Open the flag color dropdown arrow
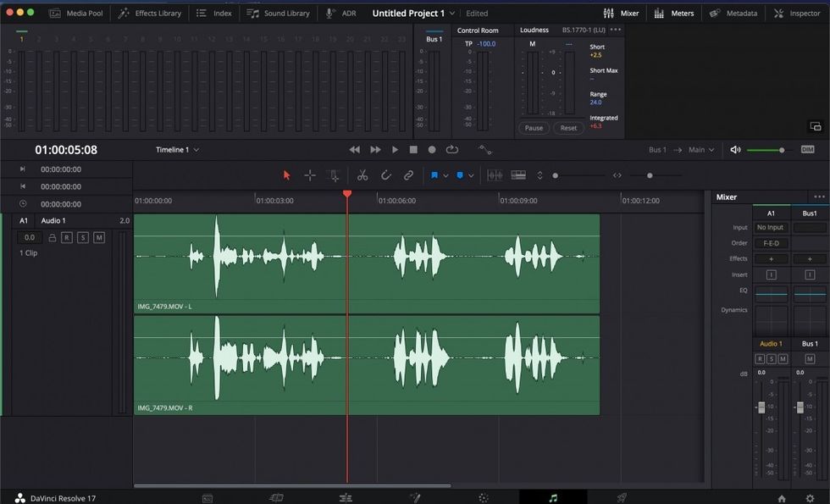The width and height of the screenshot is (830, 504). (x=445, y=176)
